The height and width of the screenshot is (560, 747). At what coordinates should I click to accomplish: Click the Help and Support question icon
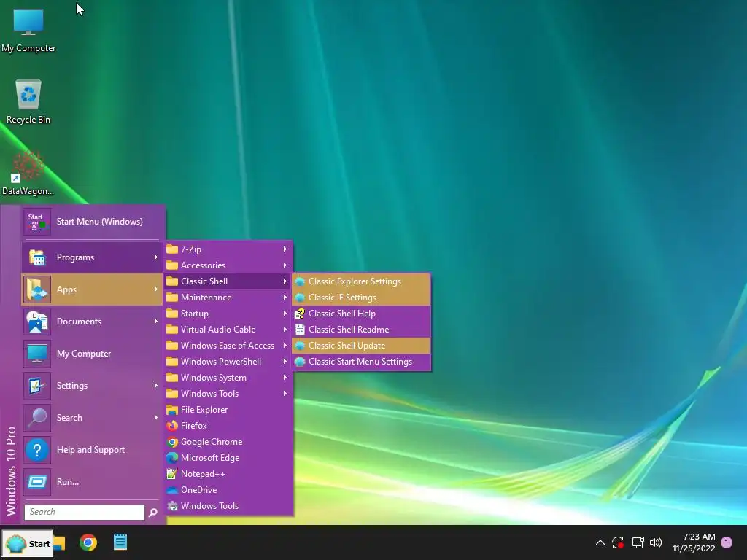(36, 450)
